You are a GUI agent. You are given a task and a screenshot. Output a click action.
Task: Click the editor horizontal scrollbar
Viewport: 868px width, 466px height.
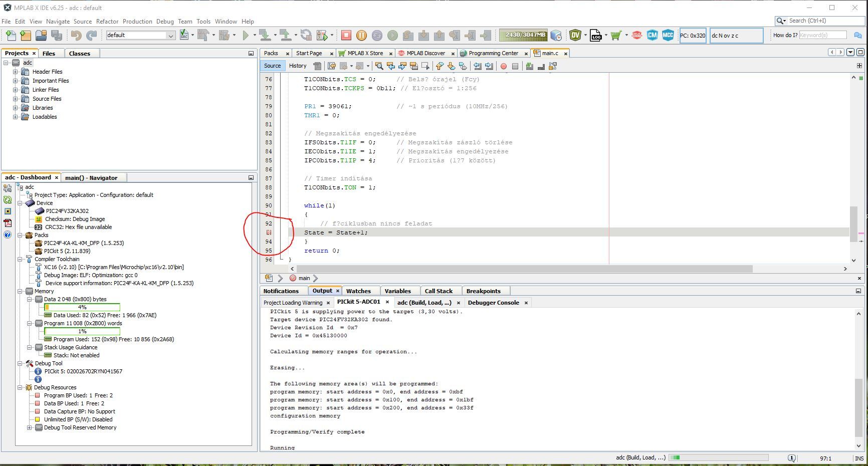point(524,269)
